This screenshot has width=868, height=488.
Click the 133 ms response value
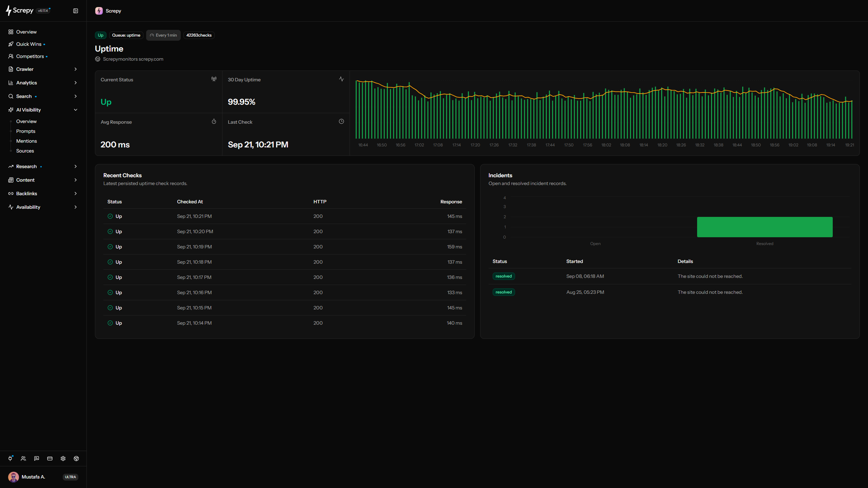tap(454, 292)
